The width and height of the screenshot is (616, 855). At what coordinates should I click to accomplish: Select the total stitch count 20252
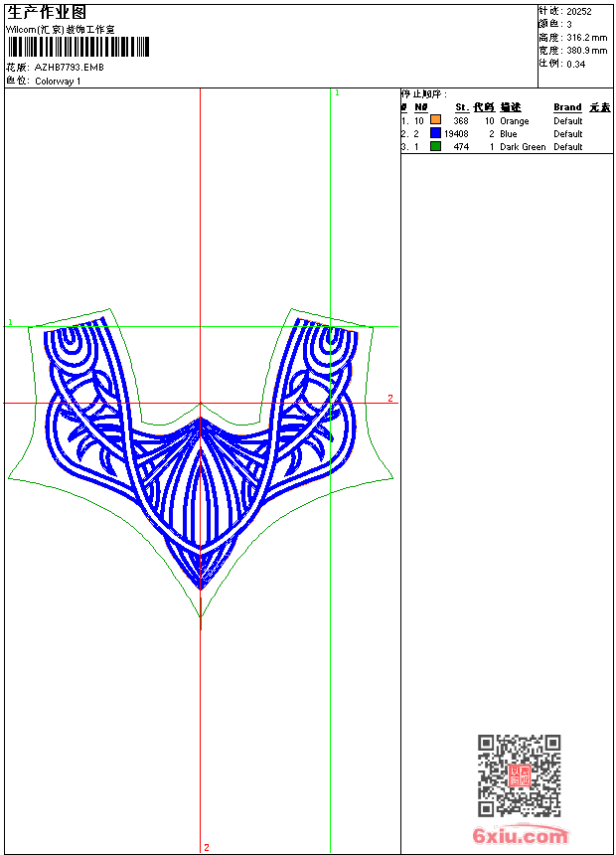[579, 12]
